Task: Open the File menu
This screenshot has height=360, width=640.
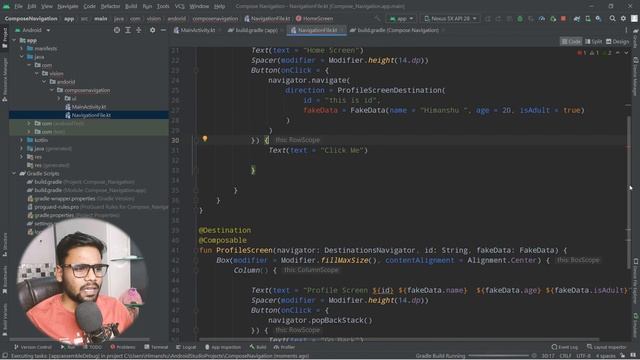Action: 18,7
